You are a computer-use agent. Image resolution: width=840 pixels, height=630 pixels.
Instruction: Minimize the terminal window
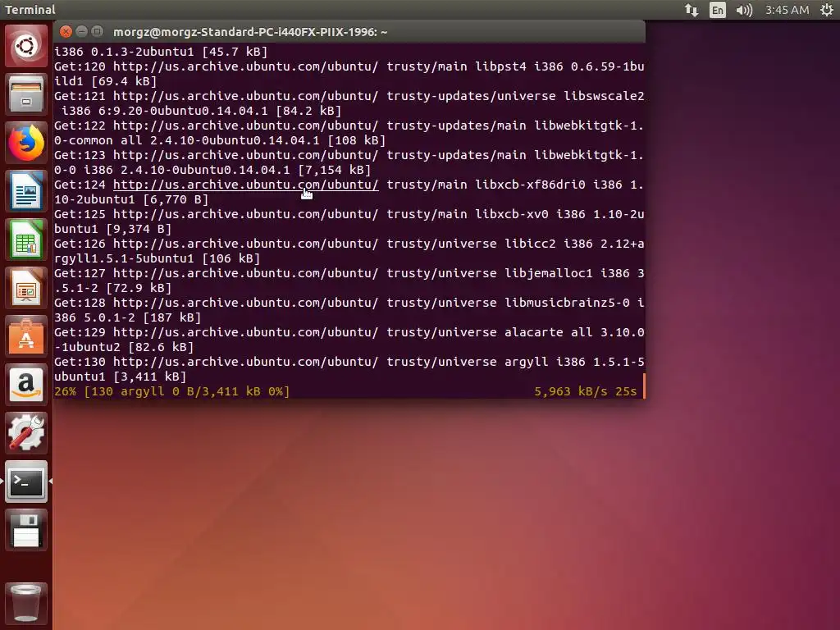click(x=81, y=32)
